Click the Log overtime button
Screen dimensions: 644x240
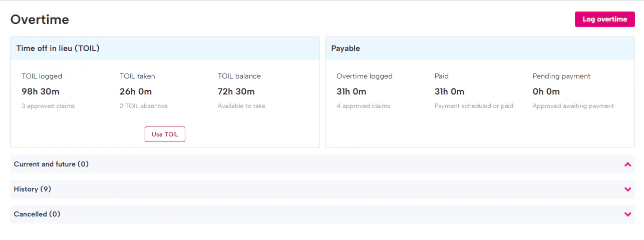click(604, 19)
